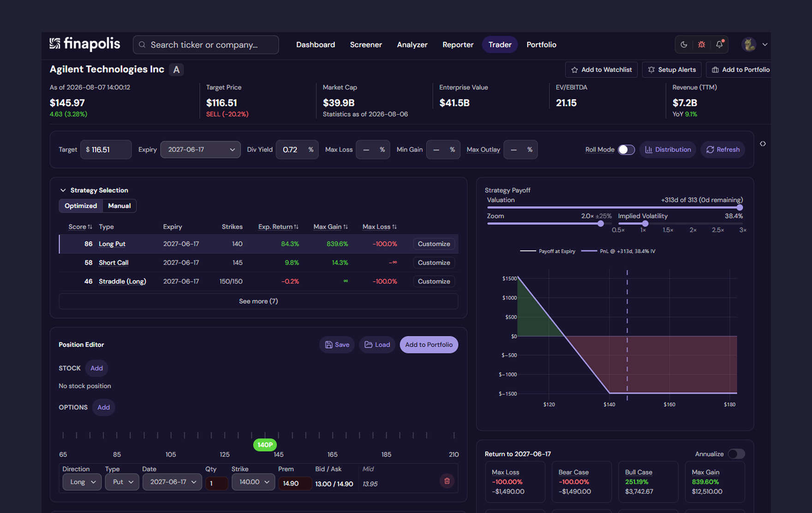
Task: Collapse the side panel arrows icon
Action: click(x=763, y=144)
